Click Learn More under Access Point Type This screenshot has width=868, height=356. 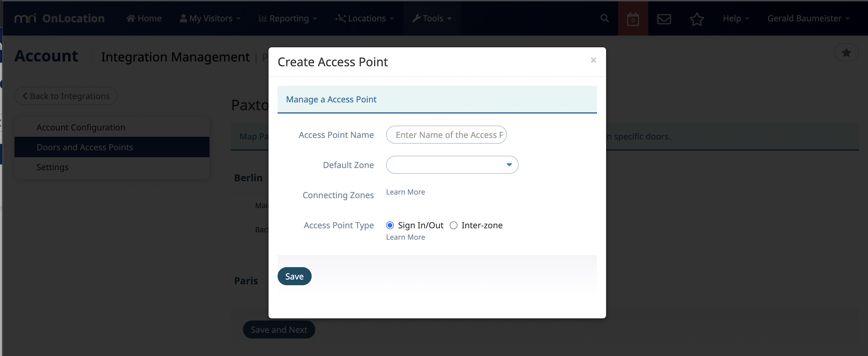pyautogui.click(x=405, y=237)
